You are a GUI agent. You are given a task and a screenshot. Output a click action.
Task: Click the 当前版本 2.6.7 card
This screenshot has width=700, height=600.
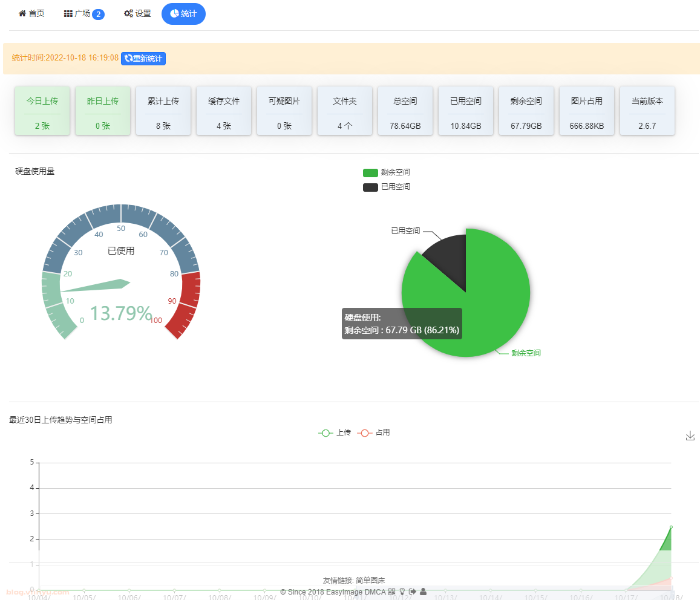[647, 111]
